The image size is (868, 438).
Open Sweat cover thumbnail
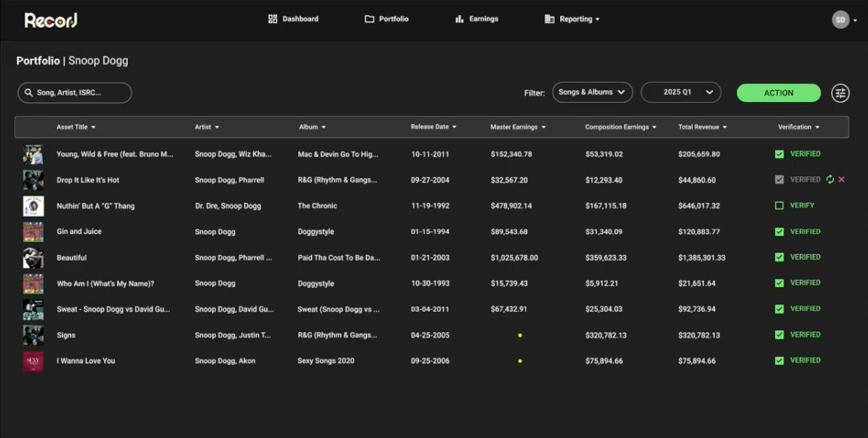point(33,309)
